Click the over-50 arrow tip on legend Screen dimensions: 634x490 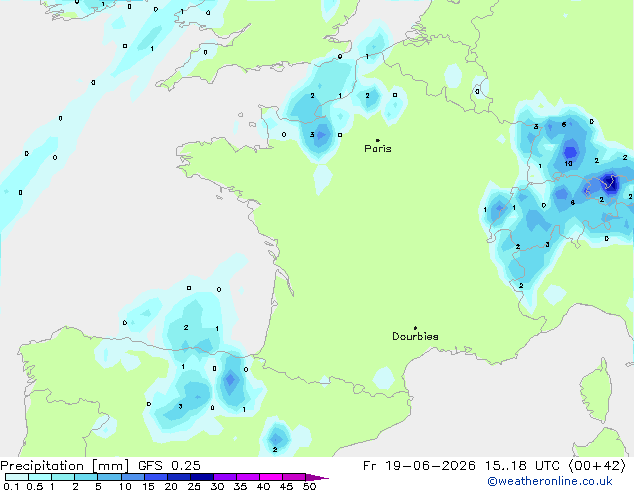tap(317, 477)
